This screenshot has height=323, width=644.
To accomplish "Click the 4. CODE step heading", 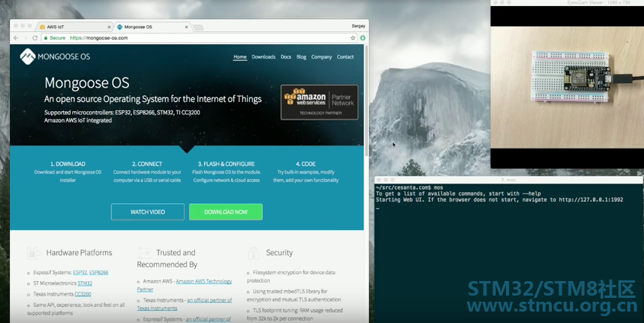I will tap(306, 164).
